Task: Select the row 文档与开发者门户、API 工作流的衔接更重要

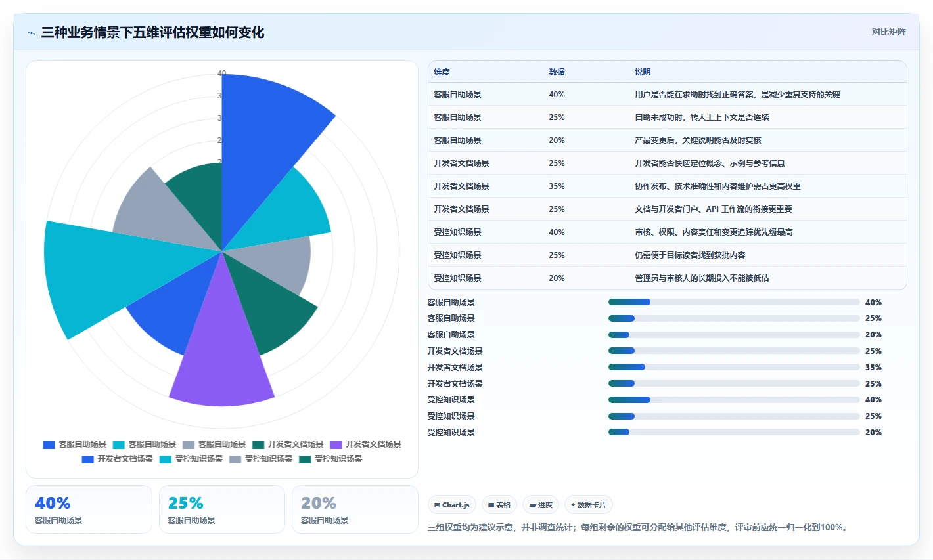Action: 668,209
